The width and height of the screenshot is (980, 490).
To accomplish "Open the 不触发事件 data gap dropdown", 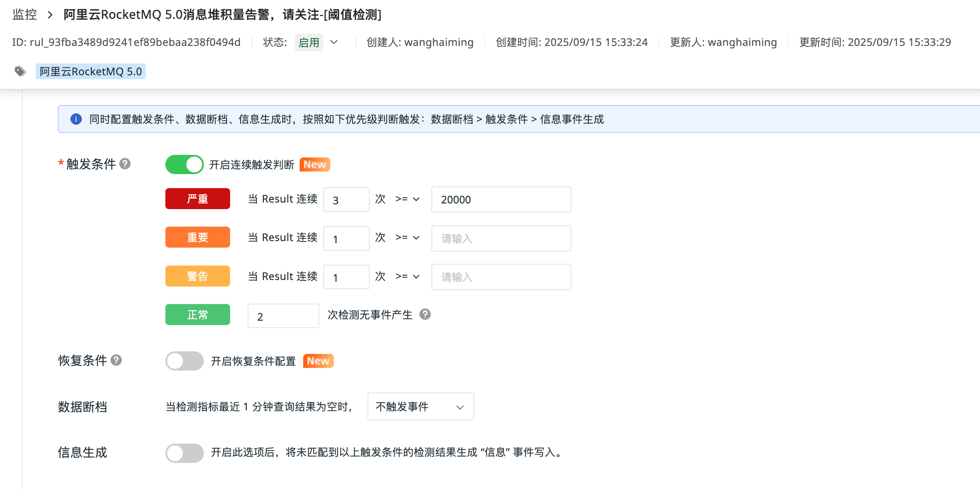I will coord(420,406).
